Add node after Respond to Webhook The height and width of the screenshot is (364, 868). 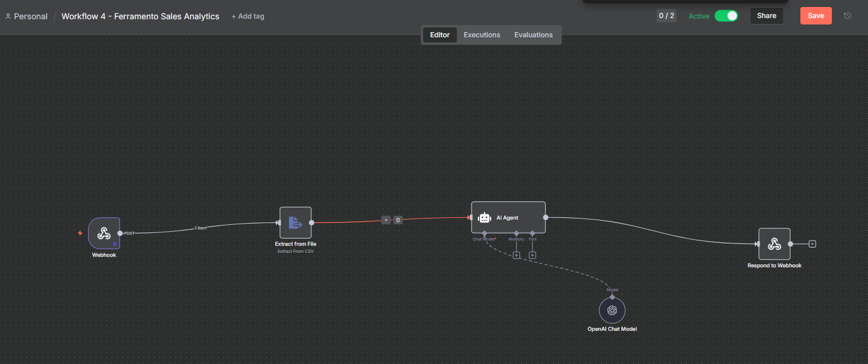point(812,244)
